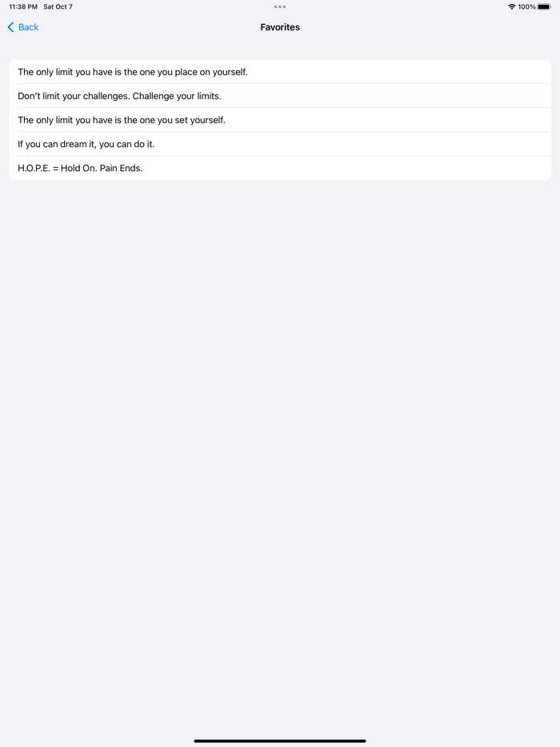The width and height of the screenshot is (560, 747).
Task: Tap the Favorites page title
Action: click(x=280, y=27)
